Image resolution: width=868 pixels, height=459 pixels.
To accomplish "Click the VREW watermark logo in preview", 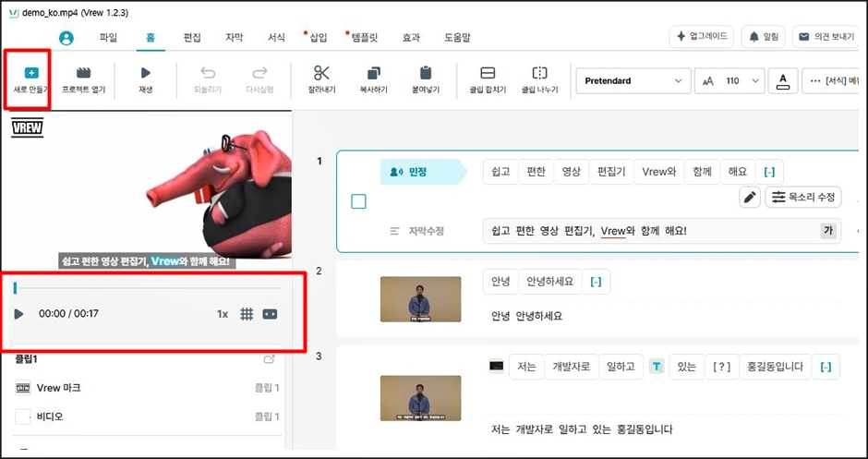I will pyautogui.click(x=27, y=127).
